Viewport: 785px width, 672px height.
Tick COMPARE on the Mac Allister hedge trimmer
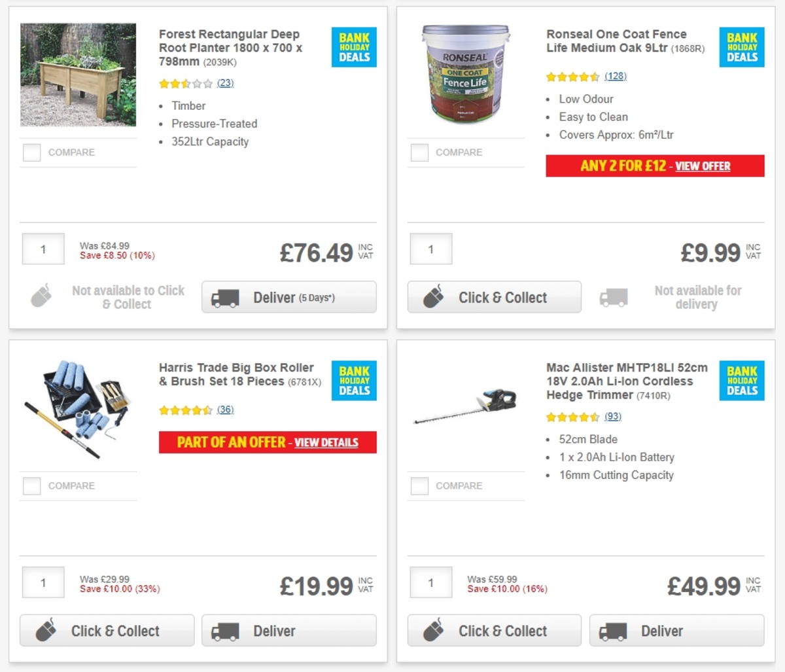click(419, 486)
